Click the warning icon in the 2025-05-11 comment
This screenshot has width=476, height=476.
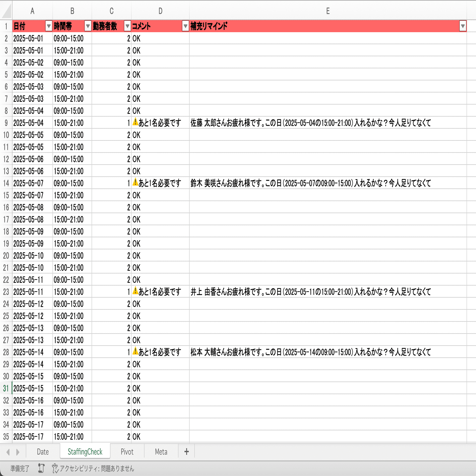pos(135,292)
